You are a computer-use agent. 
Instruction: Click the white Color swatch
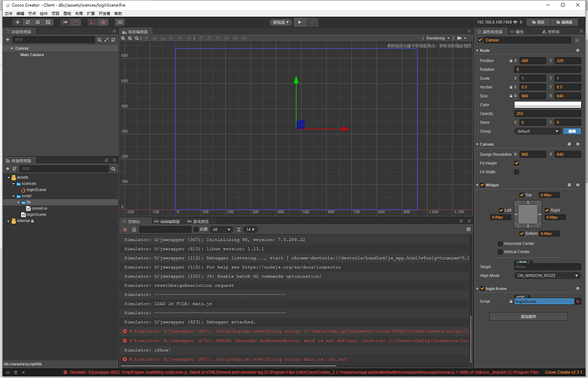click(x=547, y=105)
